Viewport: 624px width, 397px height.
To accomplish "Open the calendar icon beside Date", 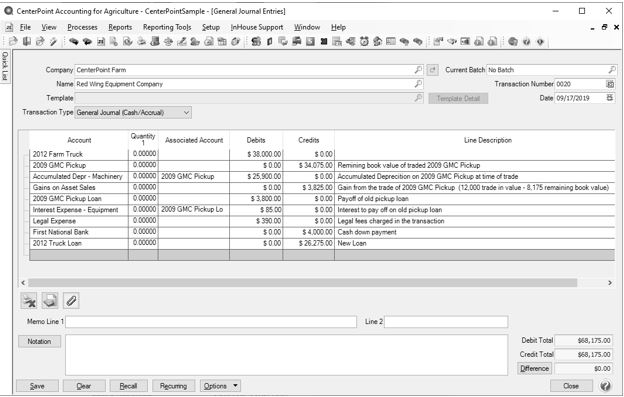I will 610,98.
